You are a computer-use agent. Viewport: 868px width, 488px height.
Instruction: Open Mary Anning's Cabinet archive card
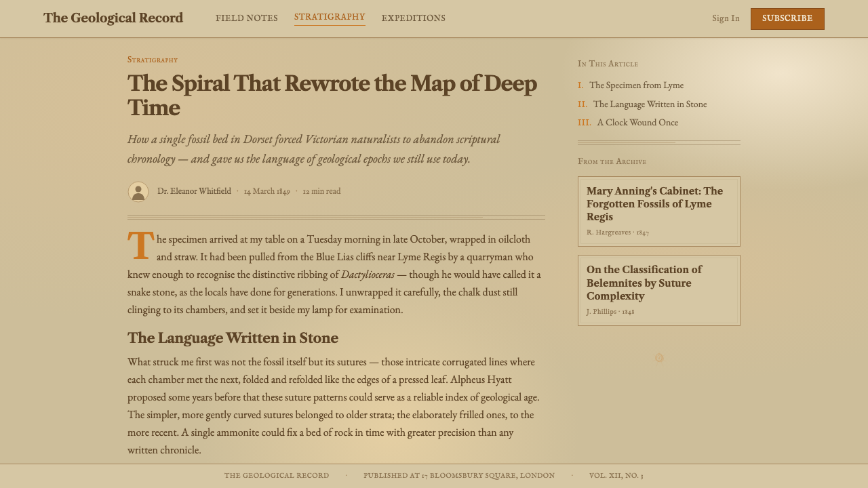click(659, 211)
